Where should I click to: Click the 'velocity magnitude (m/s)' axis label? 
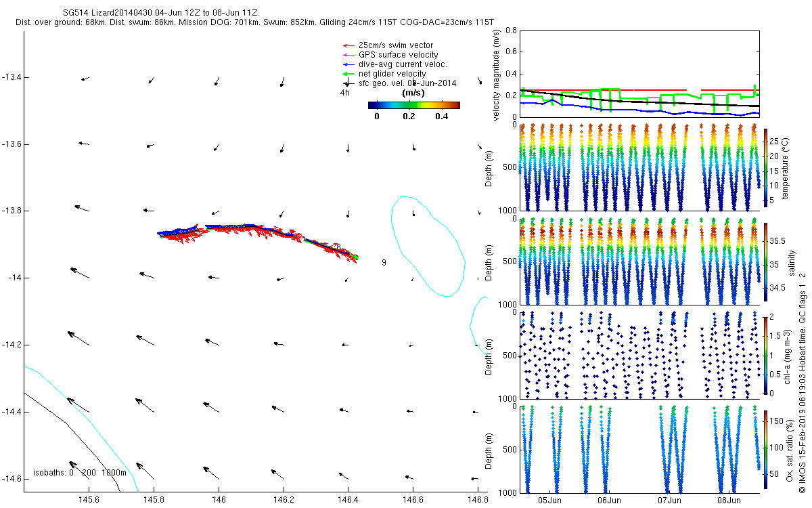tap(497, 75)
